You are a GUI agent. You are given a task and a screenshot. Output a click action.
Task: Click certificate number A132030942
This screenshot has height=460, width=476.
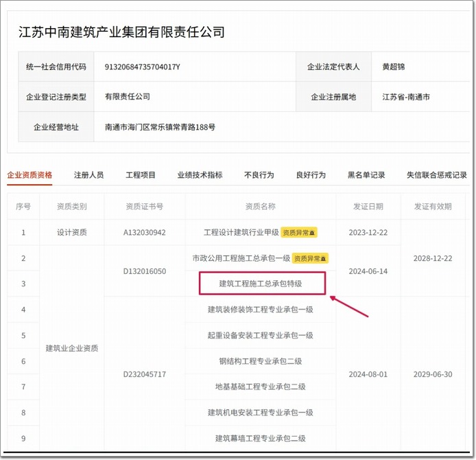pyautogui.click(x=145, y=233)
